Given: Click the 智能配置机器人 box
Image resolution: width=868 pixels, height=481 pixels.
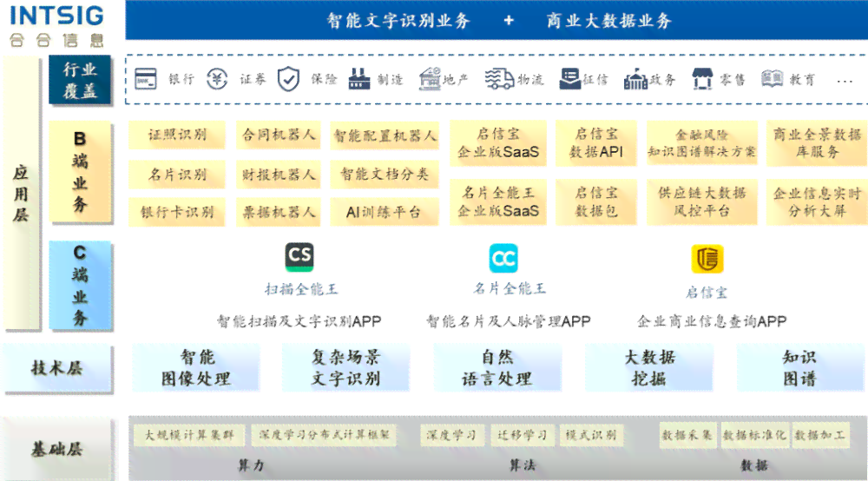Looking at the screenshot, I should [385, 135].
